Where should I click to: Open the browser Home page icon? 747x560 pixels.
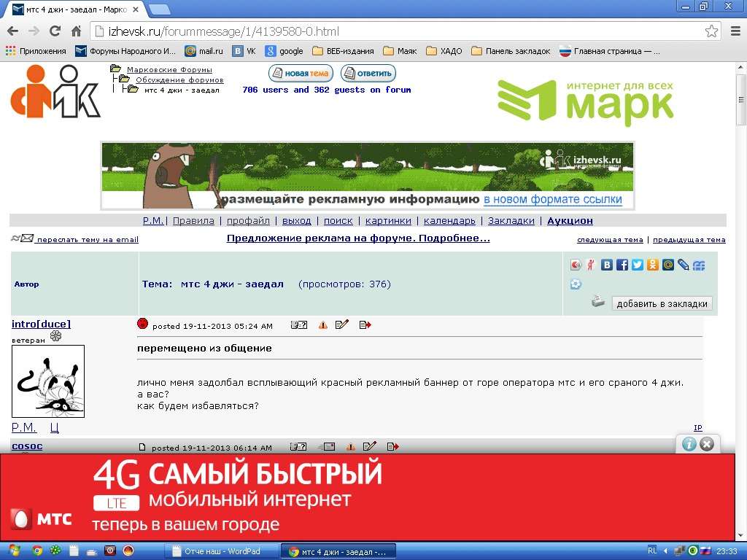[x=76, y=31]
